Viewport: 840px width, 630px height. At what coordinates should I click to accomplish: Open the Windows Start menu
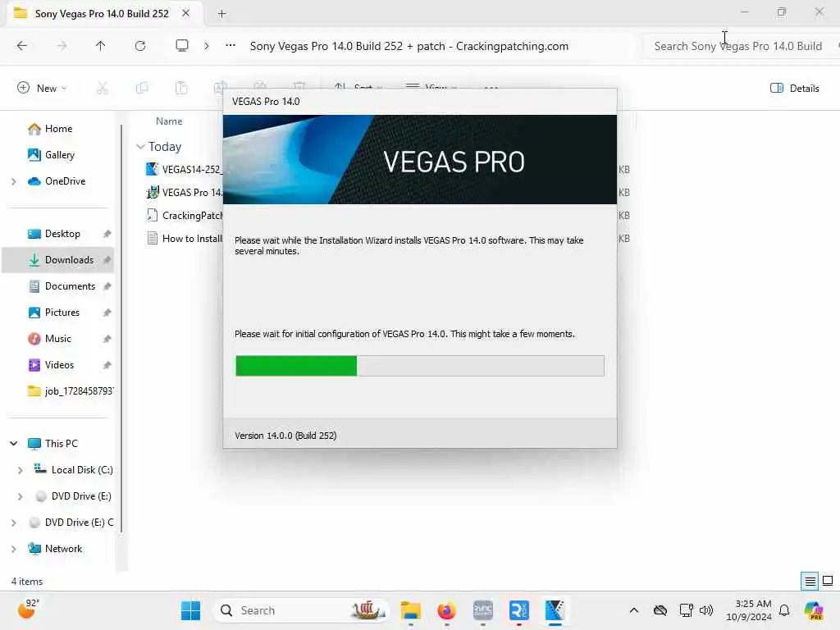coord(190,610)
